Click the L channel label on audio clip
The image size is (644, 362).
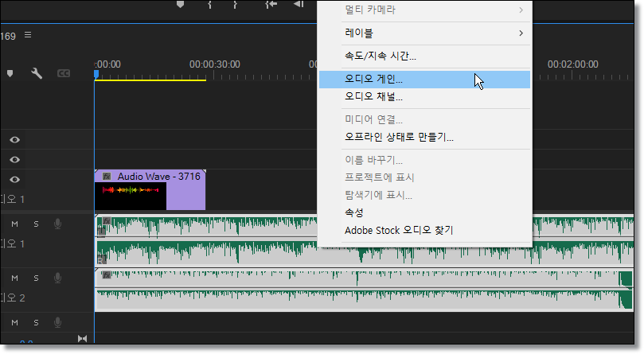[101, 232]
